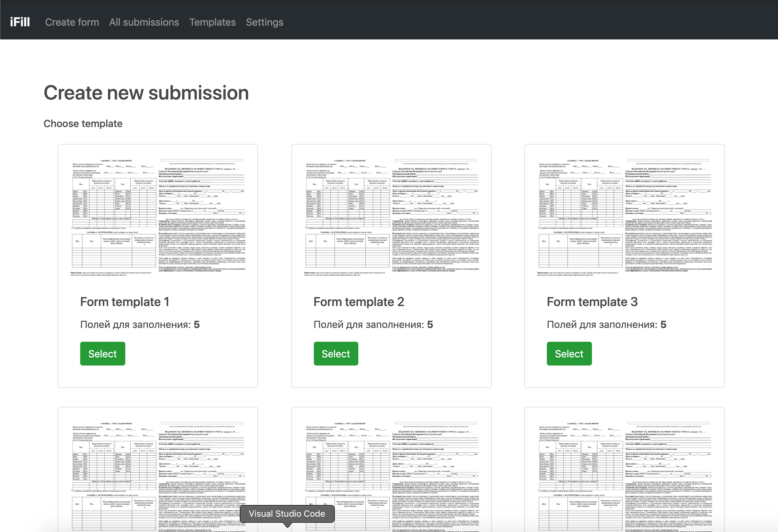
Task: Click Form template 3 preview image
Action: point(624,217)
